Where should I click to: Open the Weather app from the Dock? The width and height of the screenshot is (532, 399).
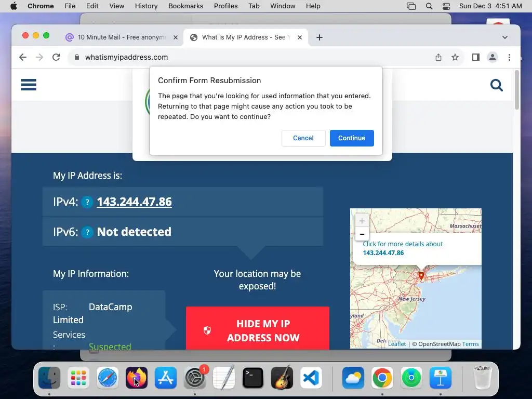tap(353, 378)
